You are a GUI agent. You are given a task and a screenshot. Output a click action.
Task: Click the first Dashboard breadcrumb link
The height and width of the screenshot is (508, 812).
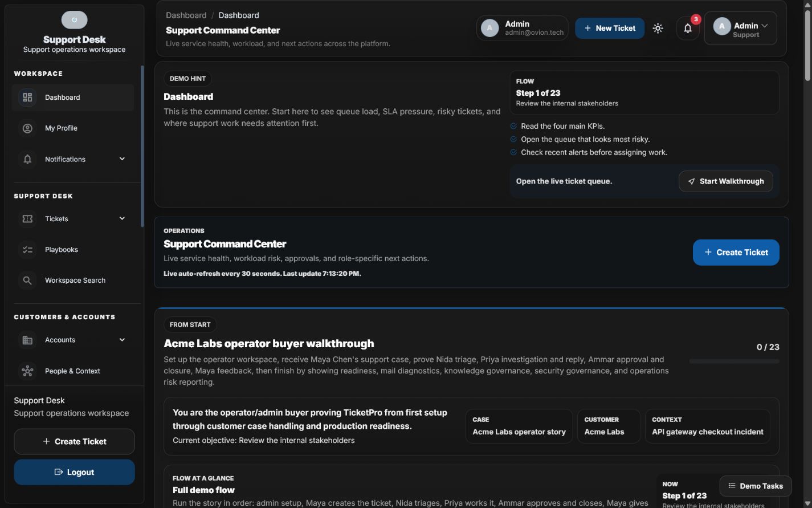coord(186,15)
